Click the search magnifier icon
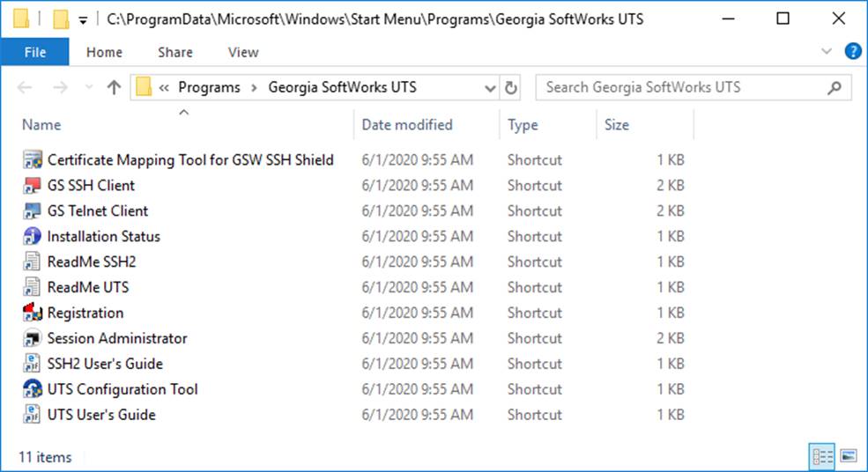 click(835, 87)
